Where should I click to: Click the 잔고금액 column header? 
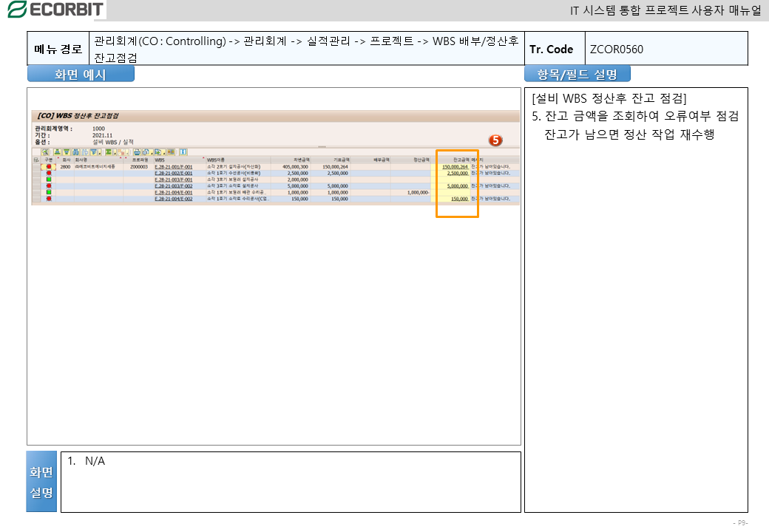(x=460, y=160)
